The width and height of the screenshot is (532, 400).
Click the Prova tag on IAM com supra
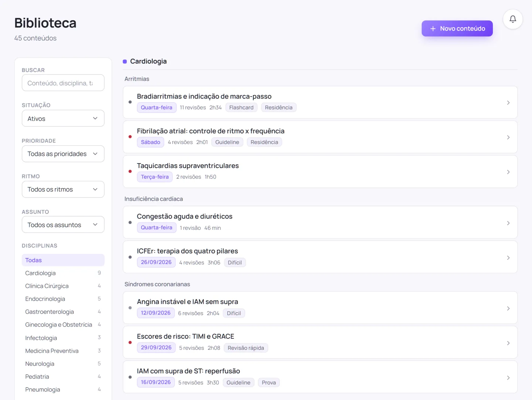coord(269,383)
